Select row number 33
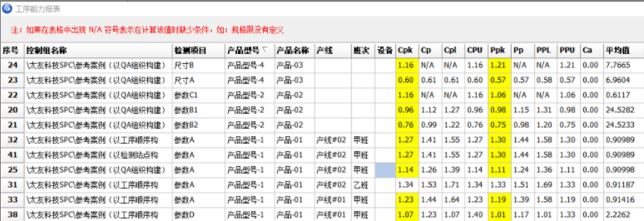The height and width of the screenshot is (221, 644). (x=13, y=200)
